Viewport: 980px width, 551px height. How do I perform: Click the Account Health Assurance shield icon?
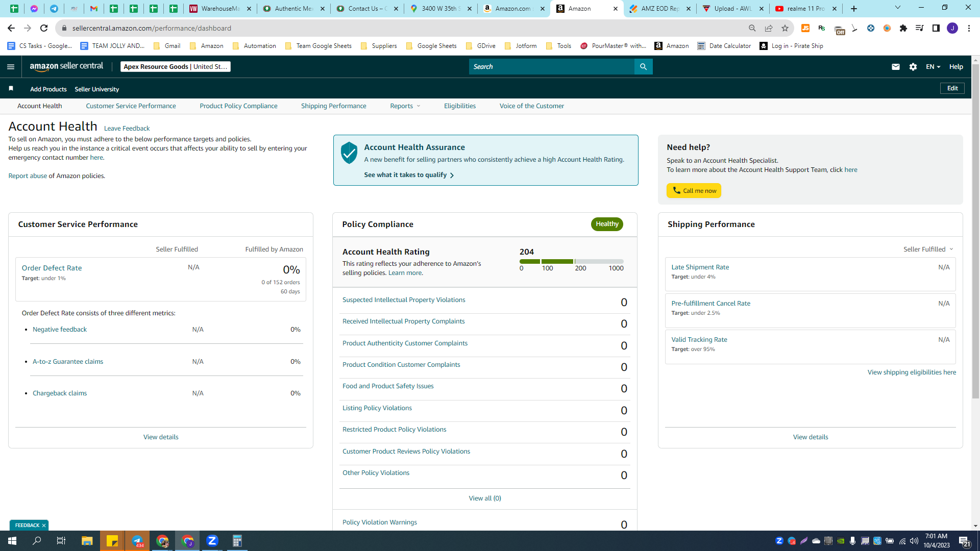(349, 153)
